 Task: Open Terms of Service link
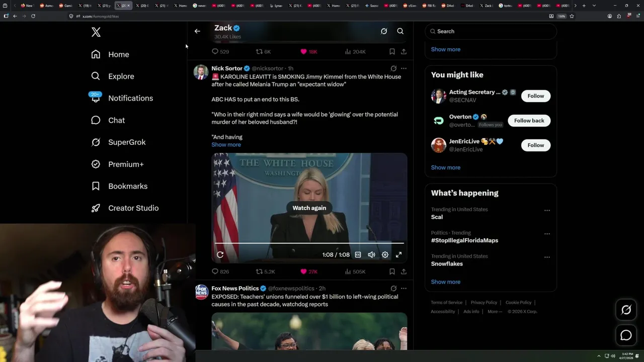tap(446, 303)
